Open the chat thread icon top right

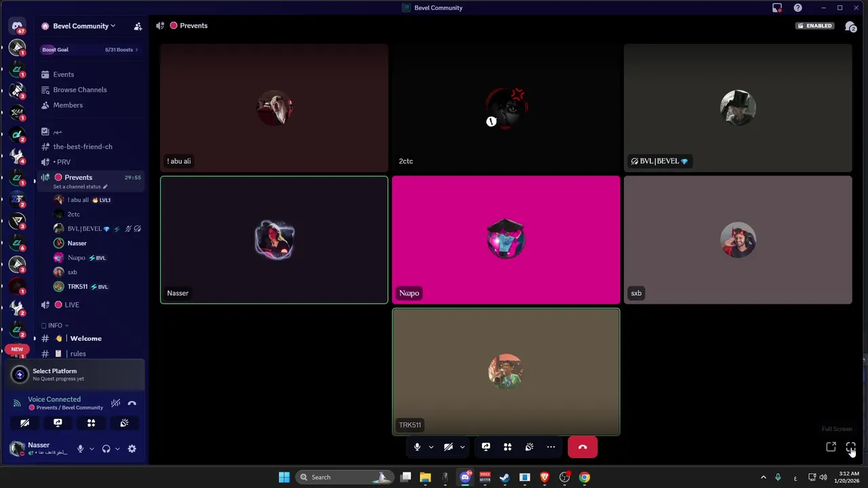tap(850, 26)
